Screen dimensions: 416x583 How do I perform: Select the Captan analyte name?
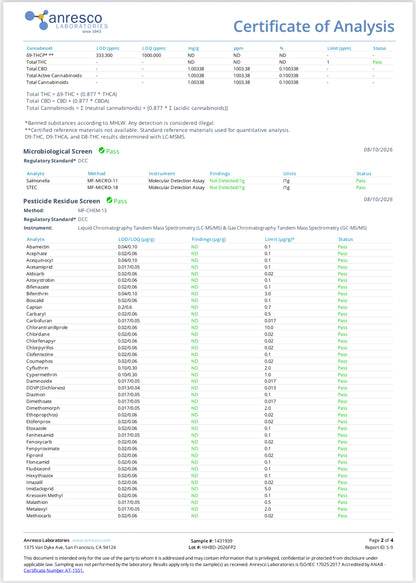(34, 307)
